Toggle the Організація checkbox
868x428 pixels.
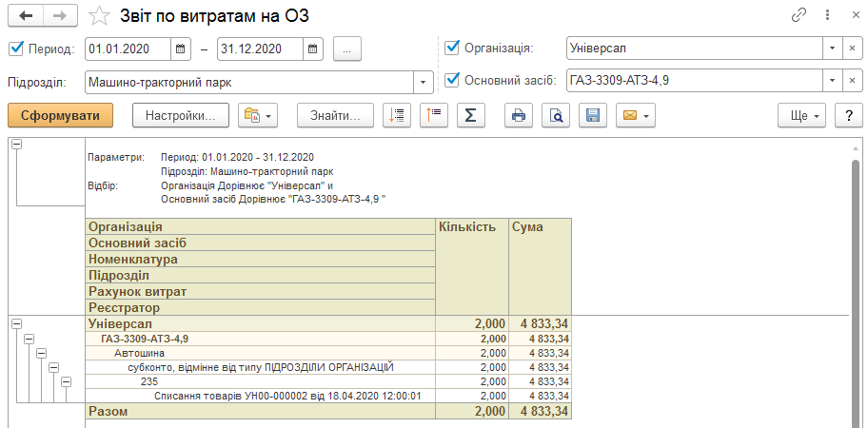[453, 48]
